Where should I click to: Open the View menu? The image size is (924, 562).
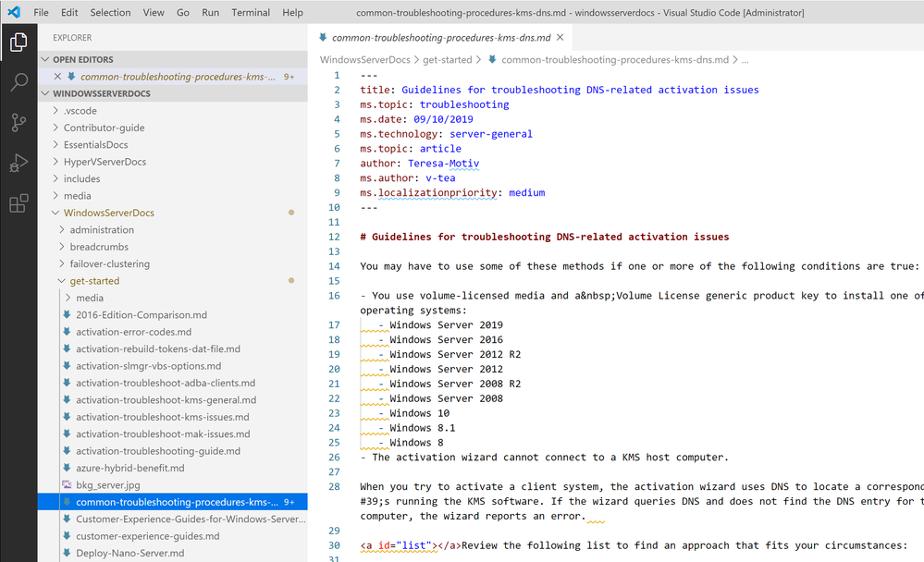click(x=154, y=12)
